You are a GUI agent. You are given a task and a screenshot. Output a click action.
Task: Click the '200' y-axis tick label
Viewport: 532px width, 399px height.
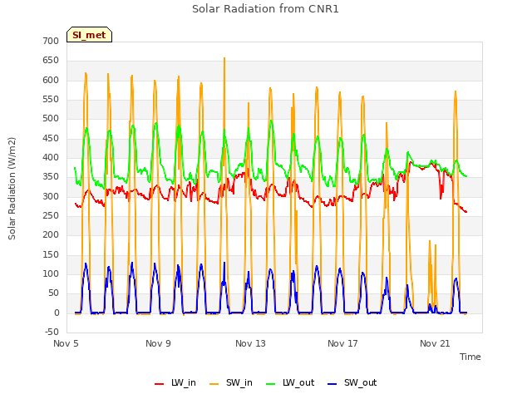pos(51,234)
